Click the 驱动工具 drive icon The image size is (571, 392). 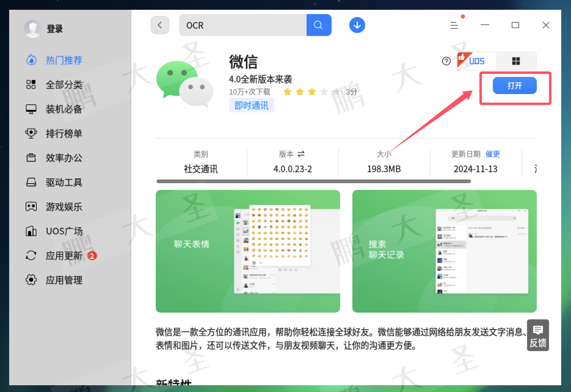click(x=31, y=182)
